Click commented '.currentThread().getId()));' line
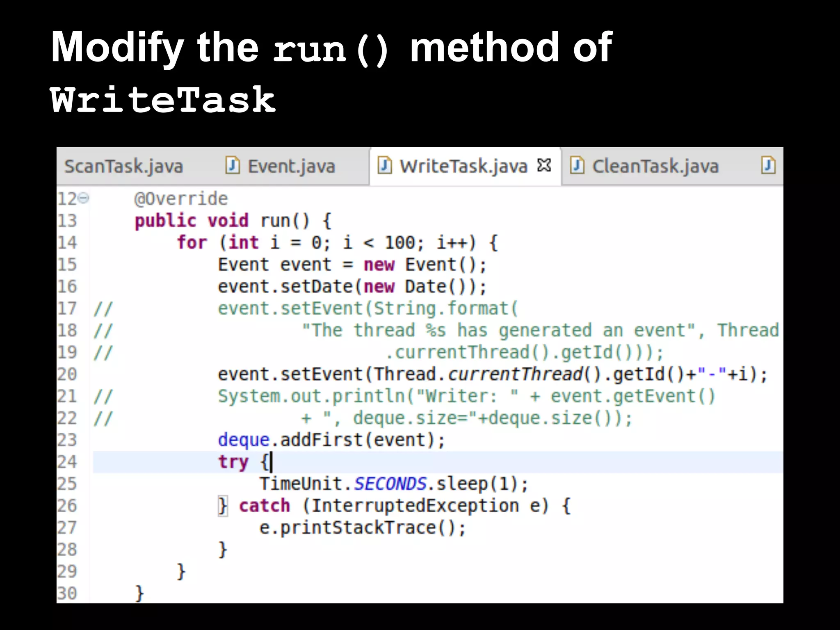840x630 pixels. 524,352
